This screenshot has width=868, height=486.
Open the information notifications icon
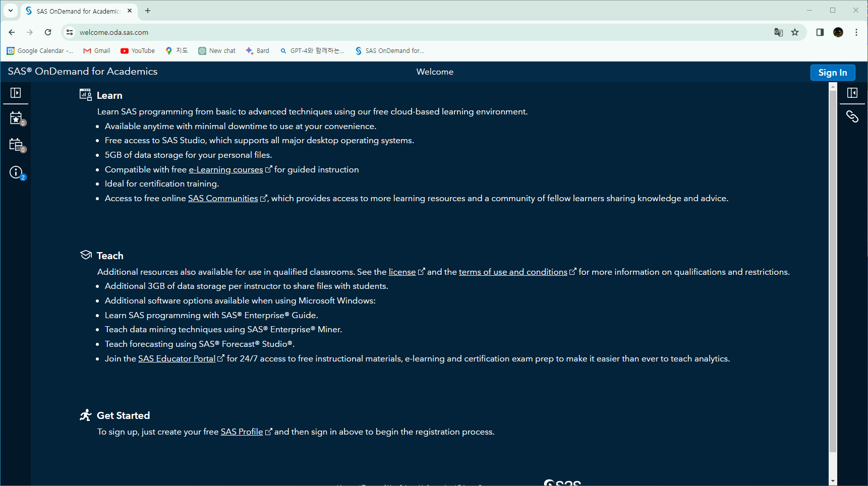point(17,173)
